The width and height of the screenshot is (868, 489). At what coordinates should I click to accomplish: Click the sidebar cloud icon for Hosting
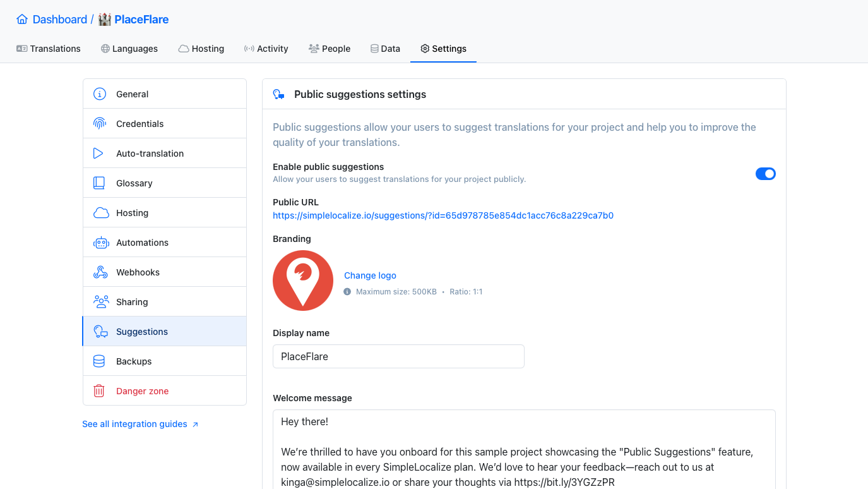(101, 213)
